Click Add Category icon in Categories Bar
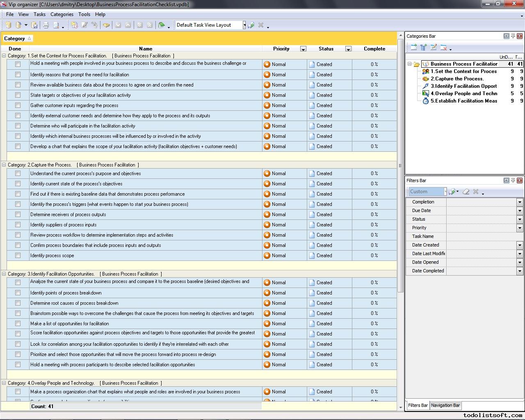The image size is (525, 420). pyautogui.click(x=414, y=48)
